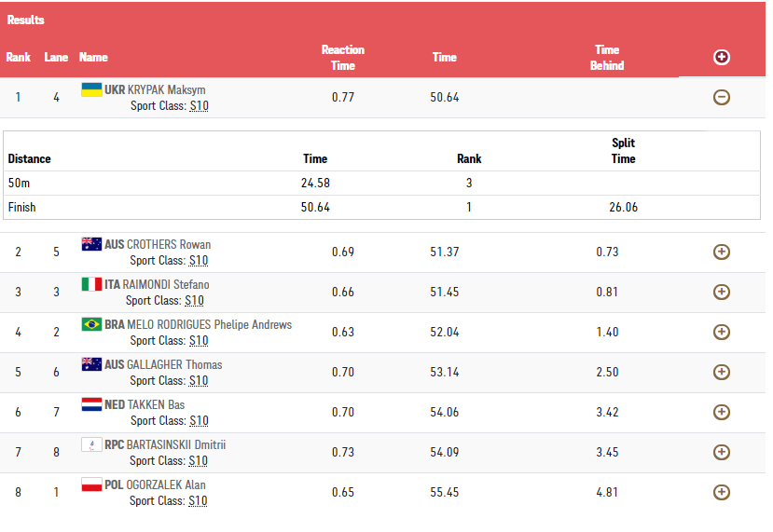Image resolution: width=773 pixels, height=532 pixels.
Task: Expand BARTASINSKII Dmitrii split times
Action: [721, 452]
